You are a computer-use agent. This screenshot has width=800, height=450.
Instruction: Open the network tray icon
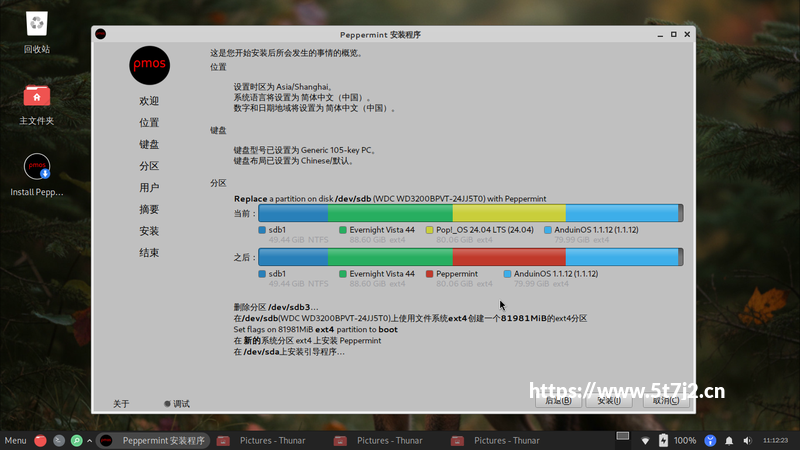645,440
